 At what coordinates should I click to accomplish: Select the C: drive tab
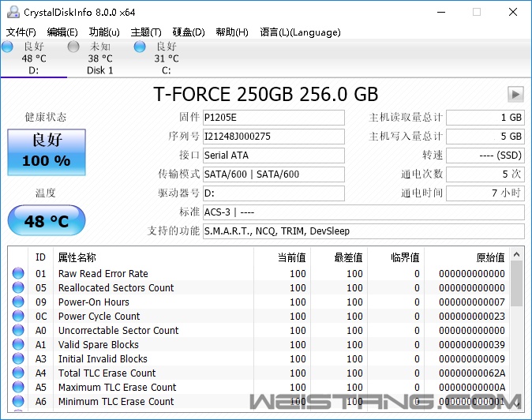[x=166, y=58]
